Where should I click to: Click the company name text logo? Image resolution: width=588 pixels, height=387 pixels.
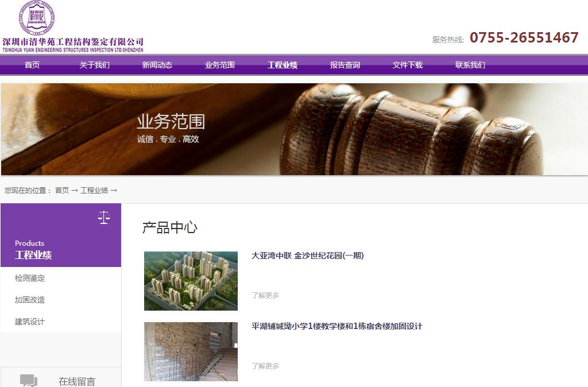pos(73,45)
